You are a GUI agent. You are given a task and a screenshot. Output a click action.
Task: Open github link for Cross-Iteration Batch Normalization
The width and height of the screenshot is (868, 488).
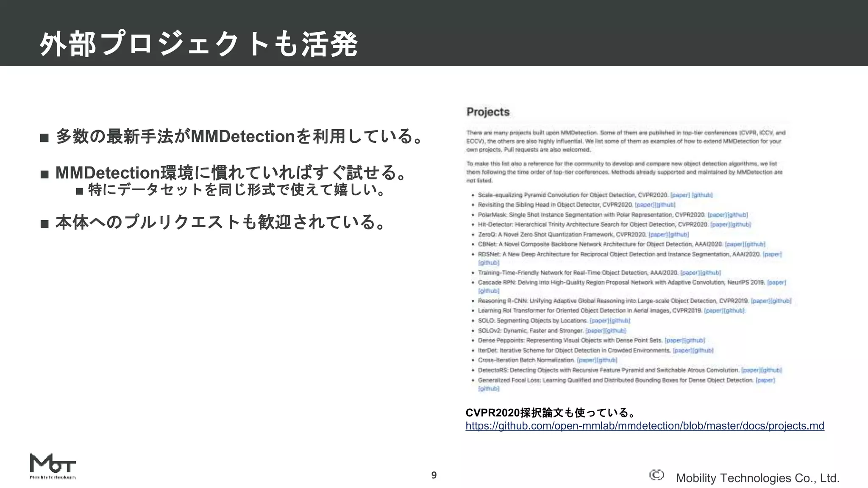(607, 360)
